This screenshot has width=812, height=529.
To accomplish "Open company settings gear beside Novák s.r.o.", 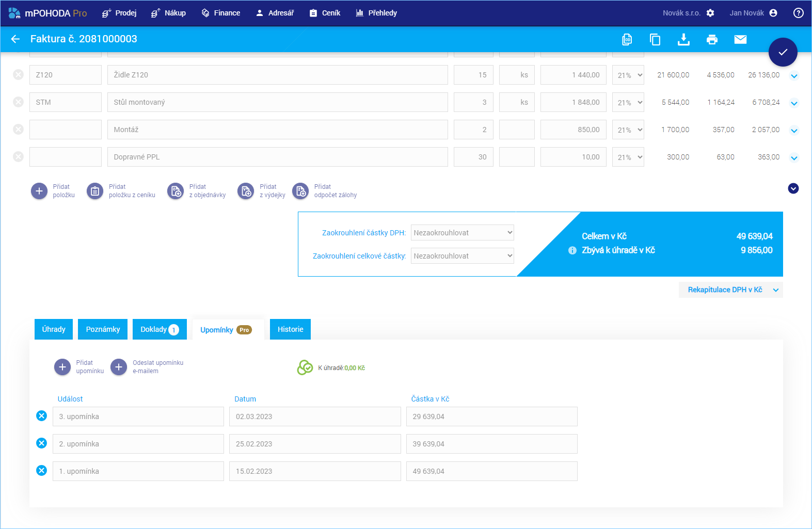I will [x=710, y=13].
